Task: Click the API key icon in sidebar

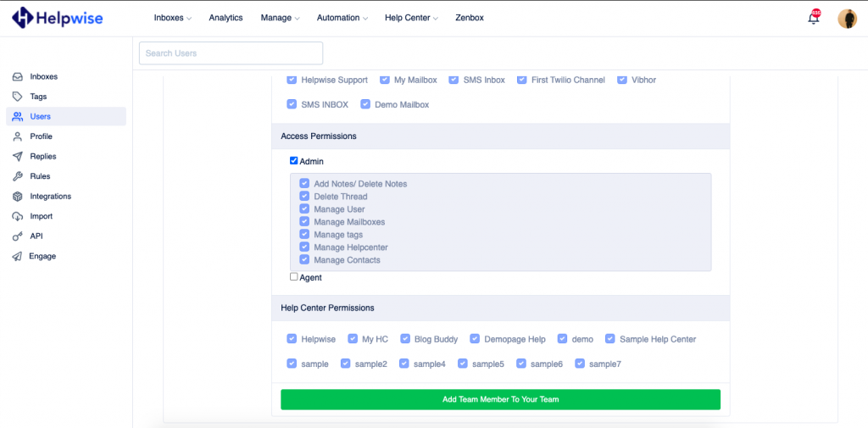Action: coord(17,236)
